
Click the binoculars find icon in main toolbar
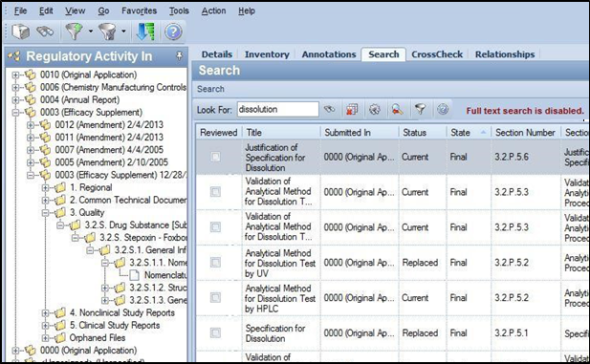point(45,32)
